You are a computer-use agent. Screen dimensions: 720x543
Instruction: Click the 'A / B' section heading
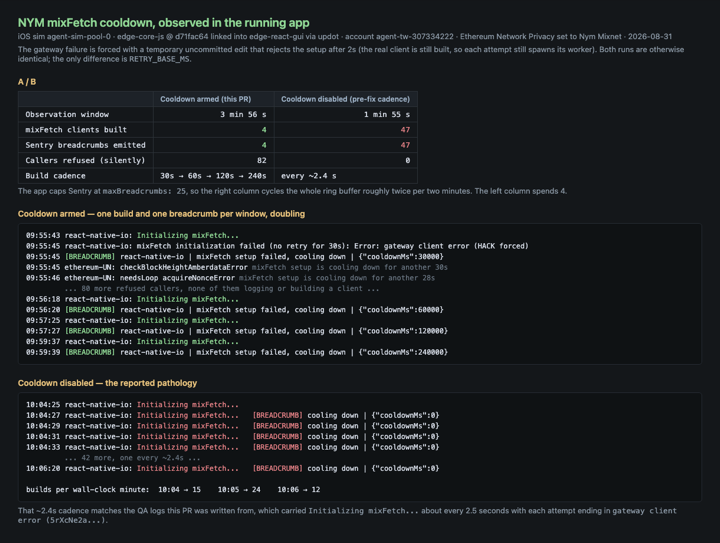click(x=27, y=82)
